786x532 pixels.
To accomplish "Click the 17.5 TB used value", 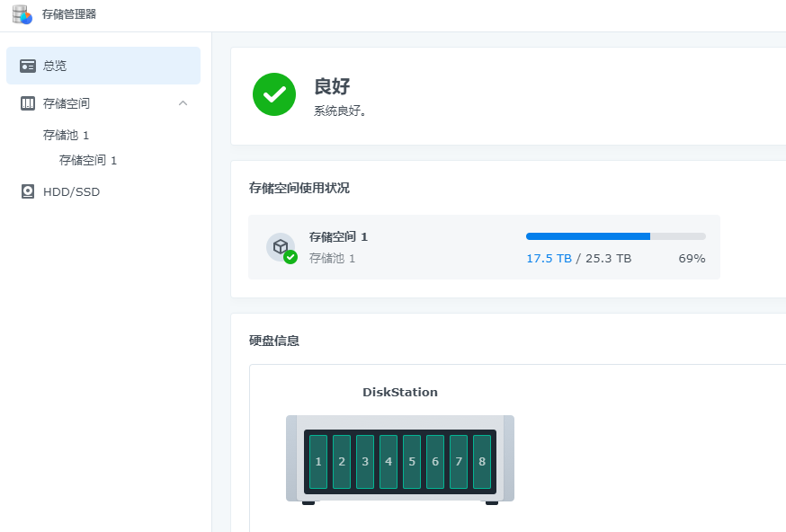I will coord(549,259).
